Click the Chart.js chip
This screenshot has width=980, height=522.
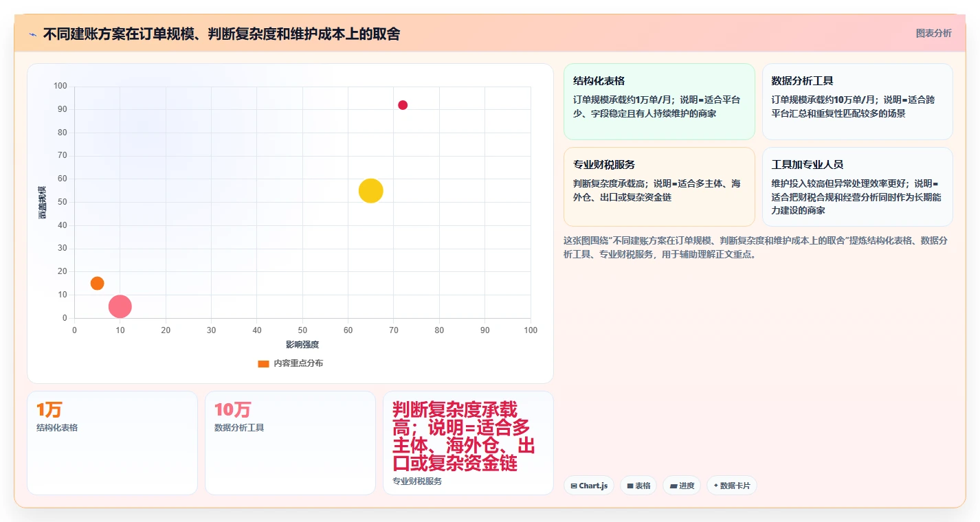(588, 486)
